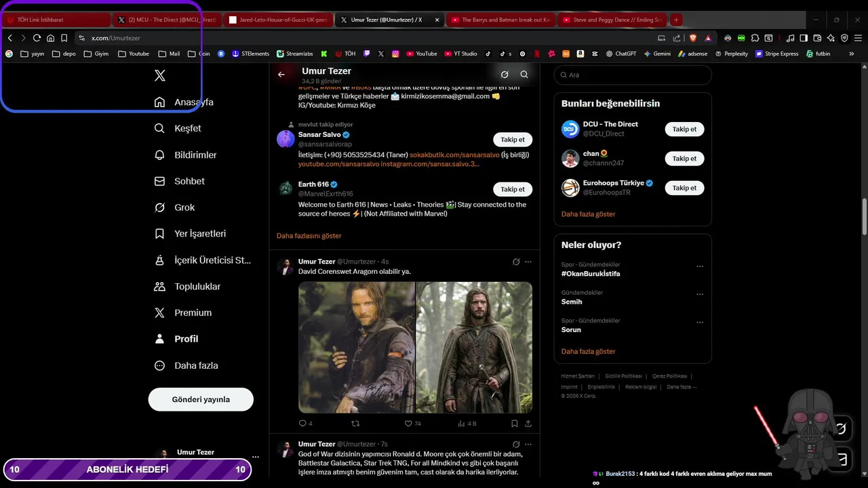Switch to the Steve and Peggy Dance tab
The height and width of the screenshot is (488, 868).
click(612, 20)
